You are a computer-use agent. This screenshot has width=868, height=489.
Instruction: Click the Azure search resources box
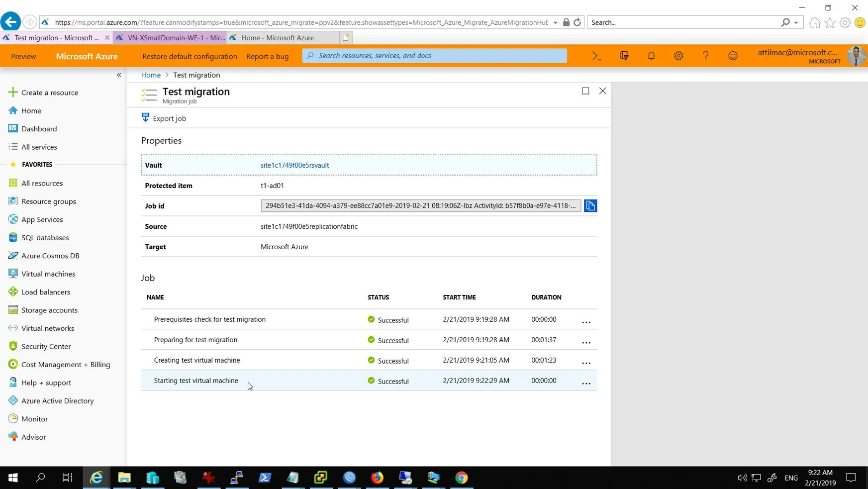[x=434, y=56]
